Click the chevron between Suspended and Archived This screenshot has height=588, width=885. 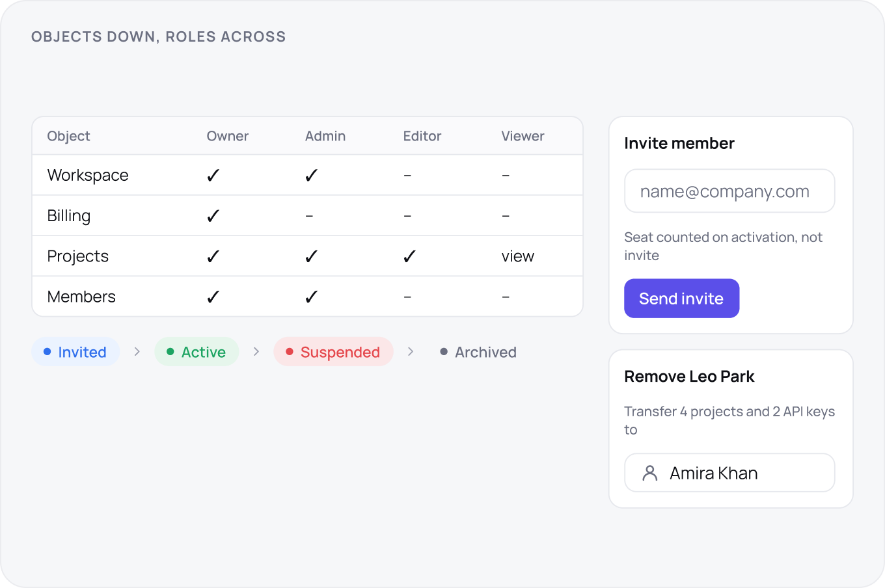click(411, 352)
